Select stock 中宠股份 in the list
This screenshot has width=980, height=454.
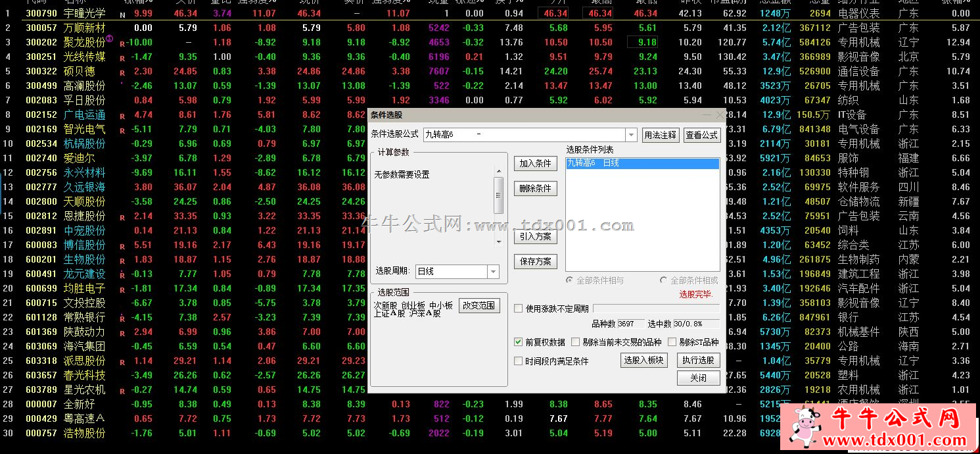tap(84, 230)
